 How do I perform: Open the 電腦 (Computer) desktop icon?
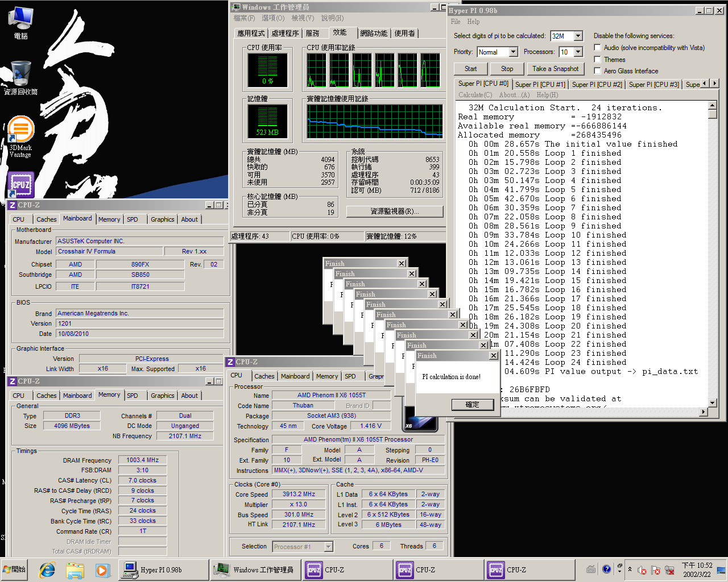point(20,23)
